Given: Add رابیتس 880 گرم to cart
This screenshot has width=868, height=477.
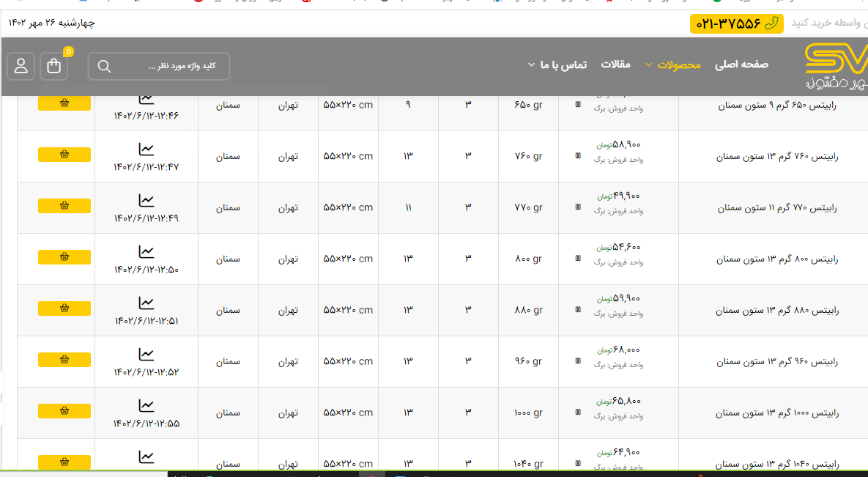Looking at the screenshot, I should tap(64, 308).
